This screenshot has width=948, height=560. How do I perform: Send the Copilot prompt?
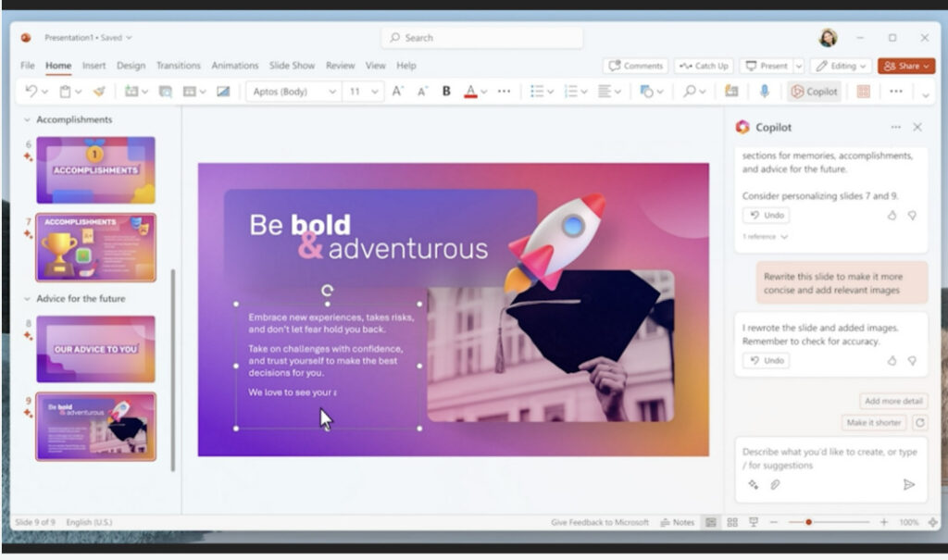tap(908, 484)
